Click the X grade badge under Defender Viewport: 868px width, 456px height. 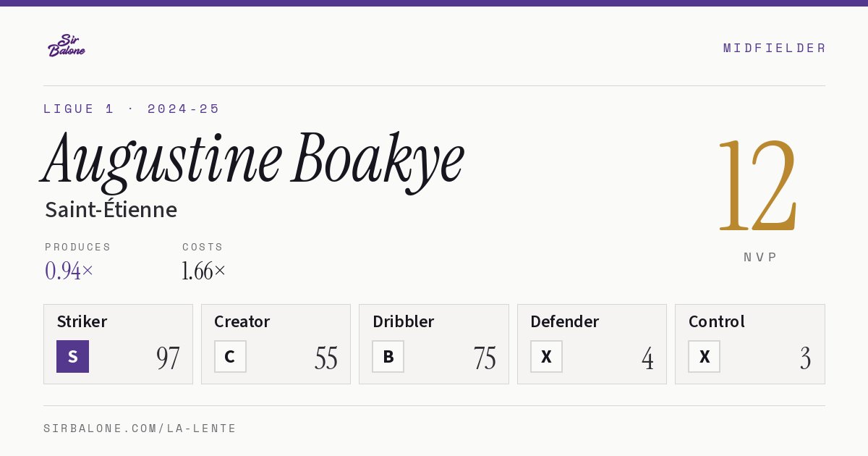coord(546,357)
